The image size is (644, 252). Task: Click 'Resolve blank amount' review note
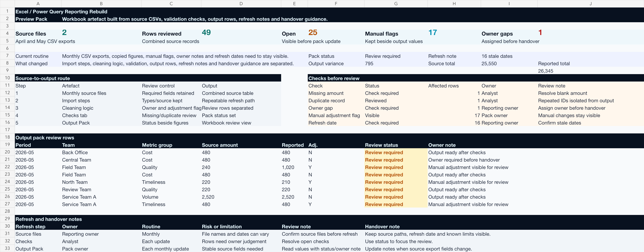(562, 93)
